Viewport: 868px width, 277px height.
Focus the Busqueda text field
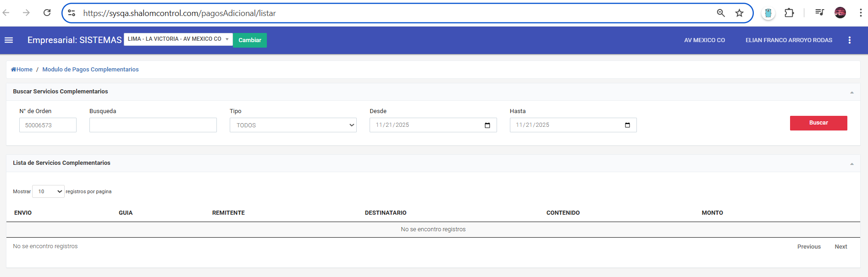tap(153, 125)
